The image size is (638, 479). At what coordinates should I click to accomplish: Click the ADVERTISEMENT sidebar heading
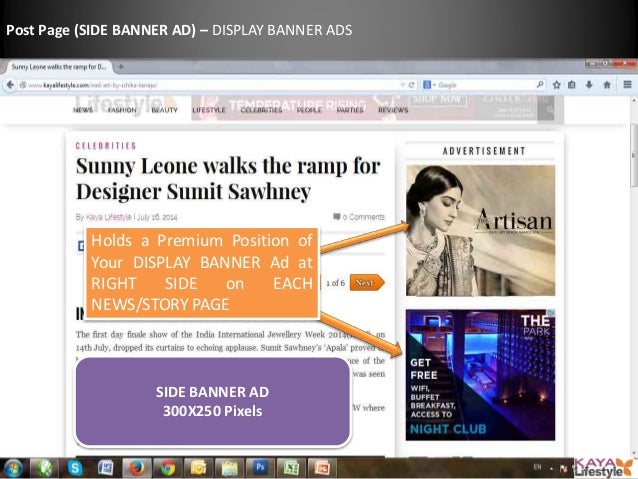click(x=484, y=151)
